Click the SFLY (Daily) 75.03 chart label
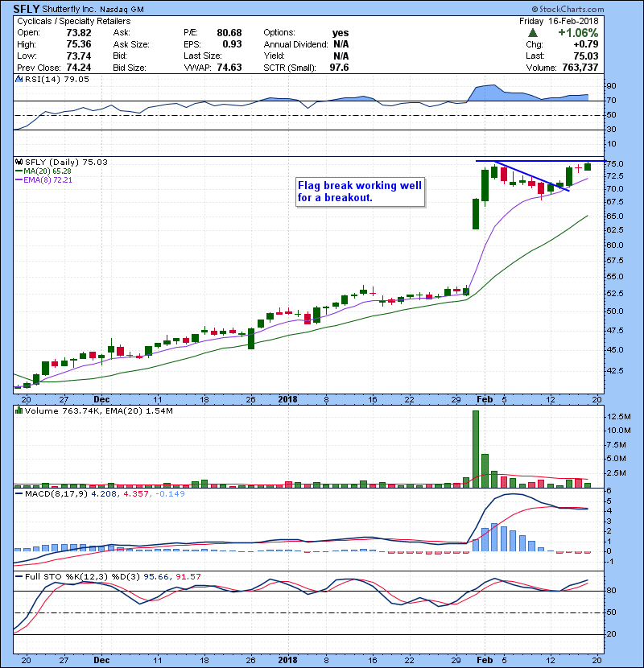The height and width of the screenshot is (668, 644). tap(67, 162)
